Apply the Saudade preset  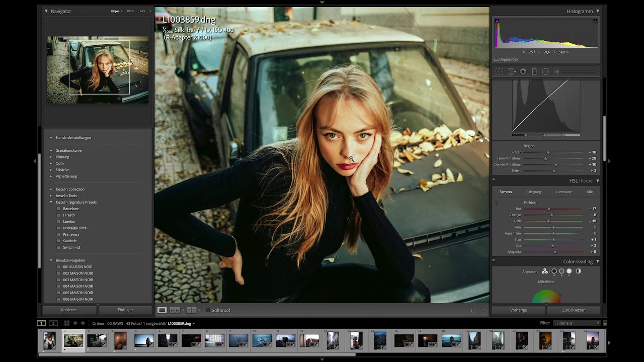(x=70, y=241)
